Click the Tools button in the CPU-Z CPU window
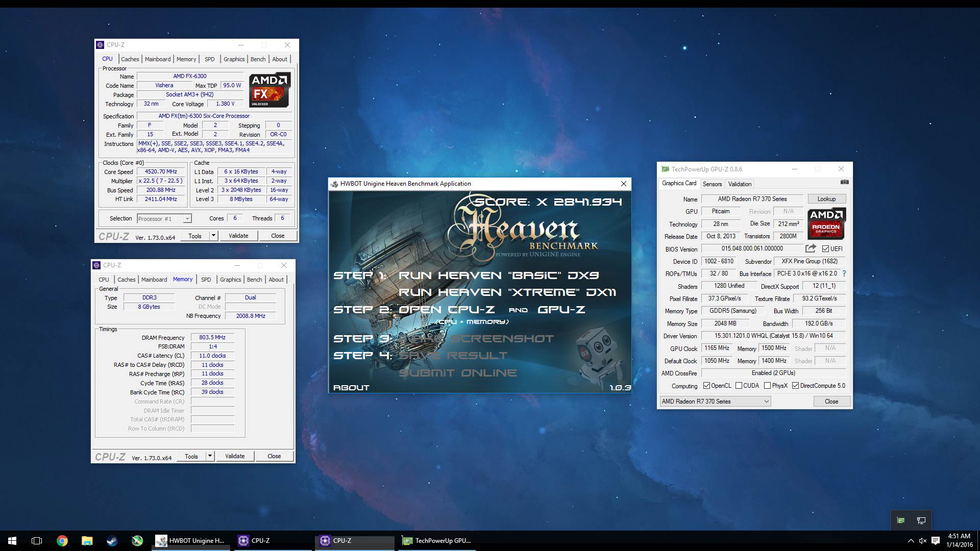This screenshot has width=980, height=551. coord(195,236)
